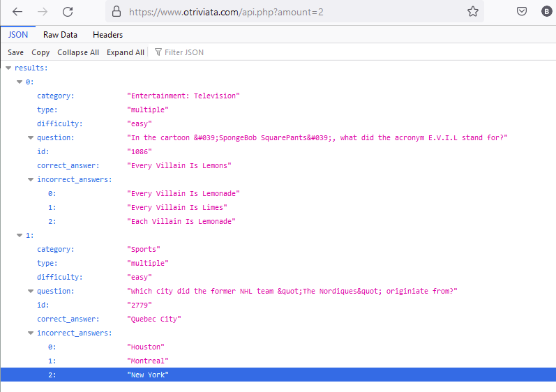Screen dimensions: 556x392
Task: Select the "Each Villain Is Lemonade" row
Action: point(278,222)
